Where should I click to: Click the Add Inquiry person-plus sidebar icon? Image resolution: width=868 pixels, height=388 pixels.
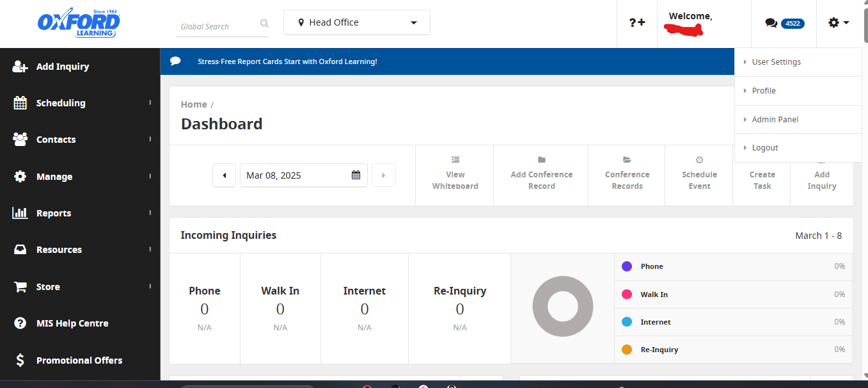(20, 67)
